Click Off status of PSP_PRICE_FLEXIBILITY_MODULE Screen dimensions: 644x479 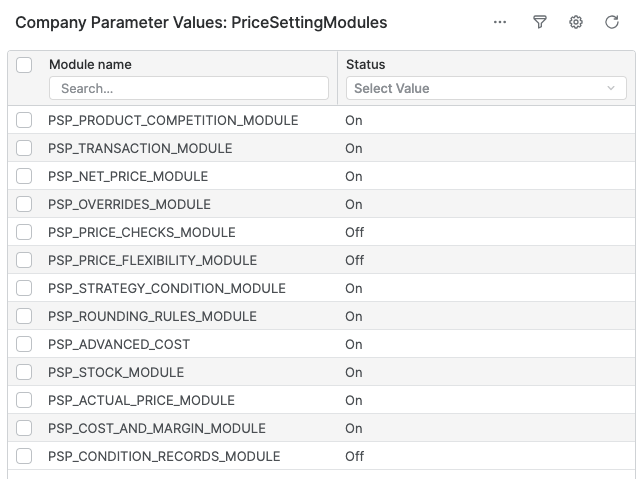pyautogui.click(x=354, y=260)
